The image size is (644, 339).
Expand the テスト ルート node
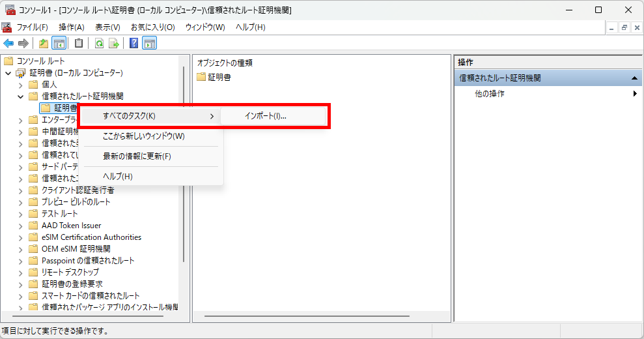click(21, 214)
